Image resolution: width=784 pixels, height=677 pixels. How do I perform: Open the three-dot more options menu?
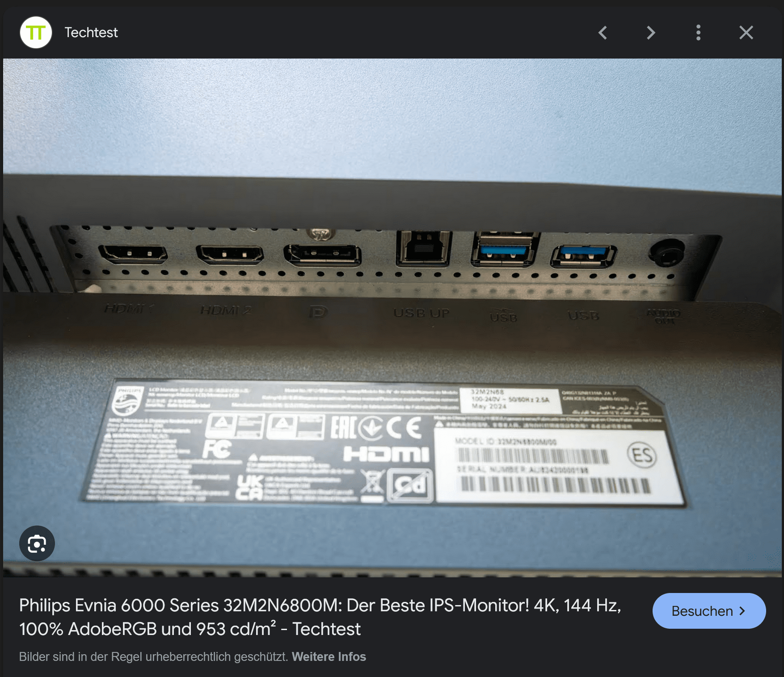tap(698, 33)
